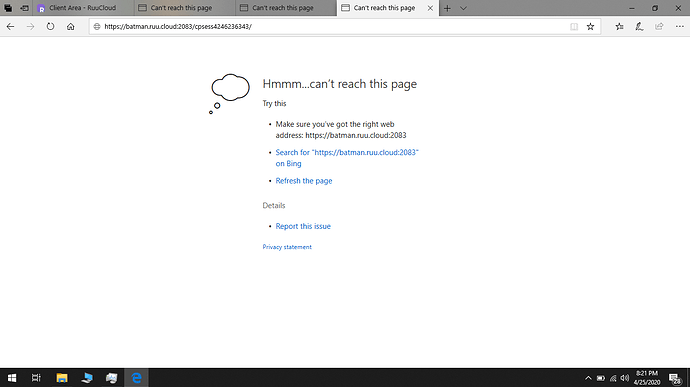This screenshot has width=690, height=387.
Task: Open the Privacy statement link
Action: [x=287, y=247]
